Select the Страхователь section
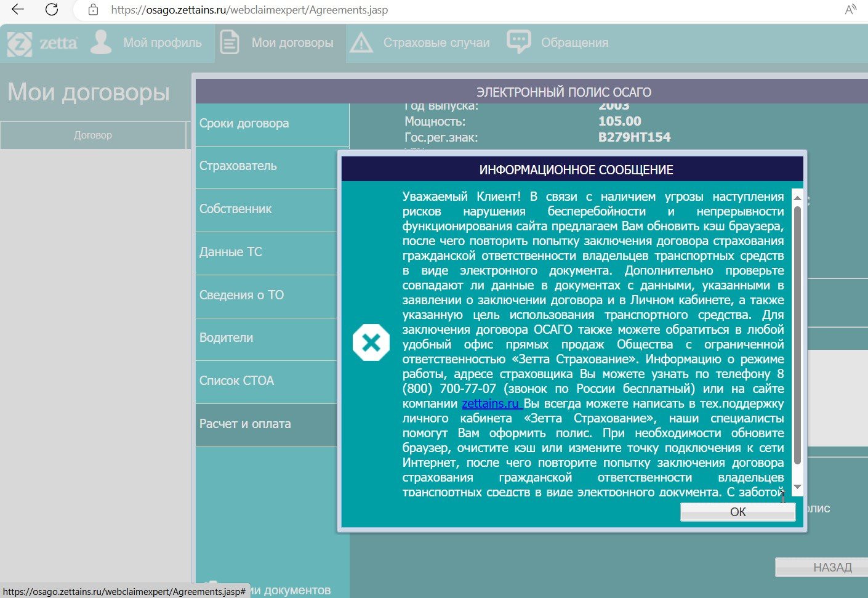Image resolution: width=868 pixels, height=598 pixels. [x=267, y=166]
